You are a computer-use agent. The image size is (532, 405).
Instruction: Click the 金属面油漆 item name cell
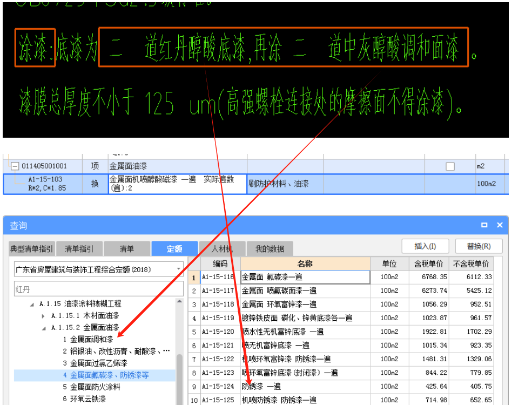pyautogui.click(x=178, y=166)
